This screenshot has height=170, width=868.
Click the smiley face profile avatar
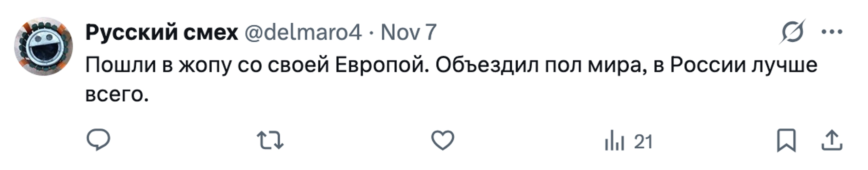tap(43, 46)
